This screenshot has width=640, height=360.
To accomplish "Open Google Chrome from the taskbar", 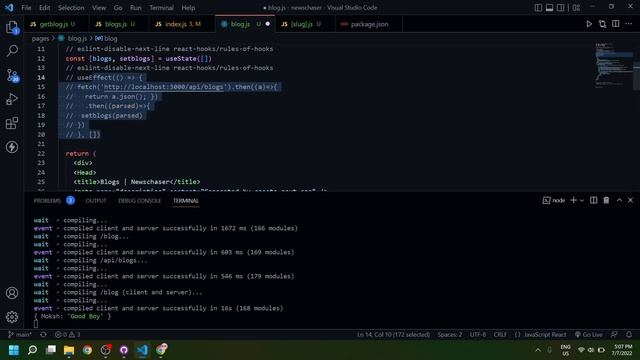I will point(87,350).
